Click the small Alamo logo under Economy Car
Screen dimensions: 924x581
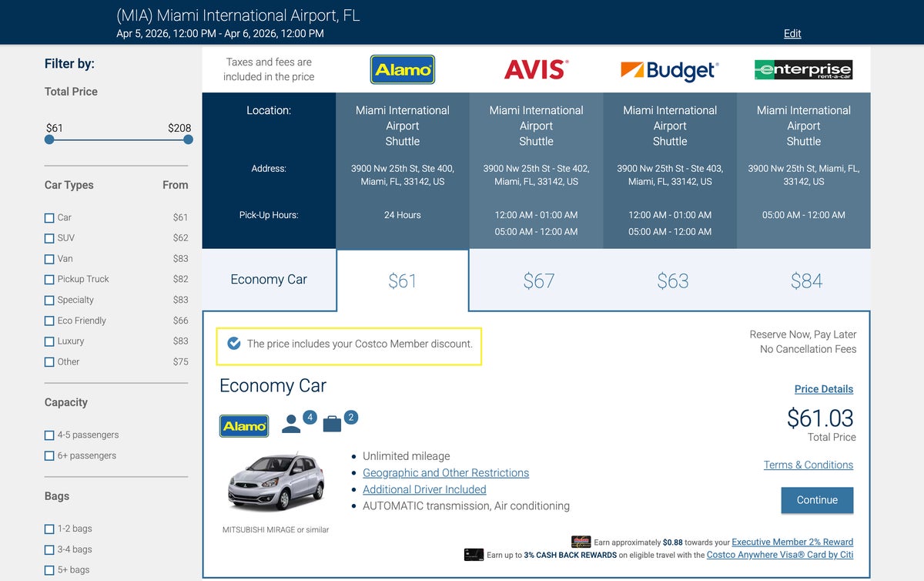(244, 425)
